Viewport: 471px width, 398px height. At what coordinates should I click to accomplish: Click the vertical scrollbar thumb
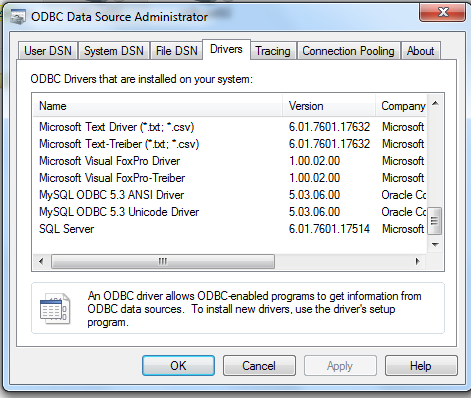[434, 221]
